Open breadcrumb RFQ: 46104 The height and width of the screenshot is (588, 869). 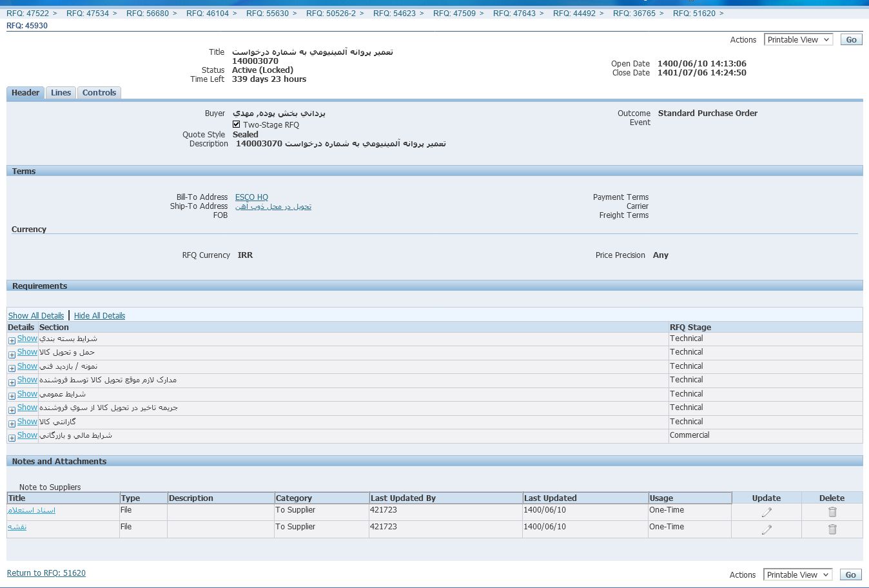pos(208,13)
